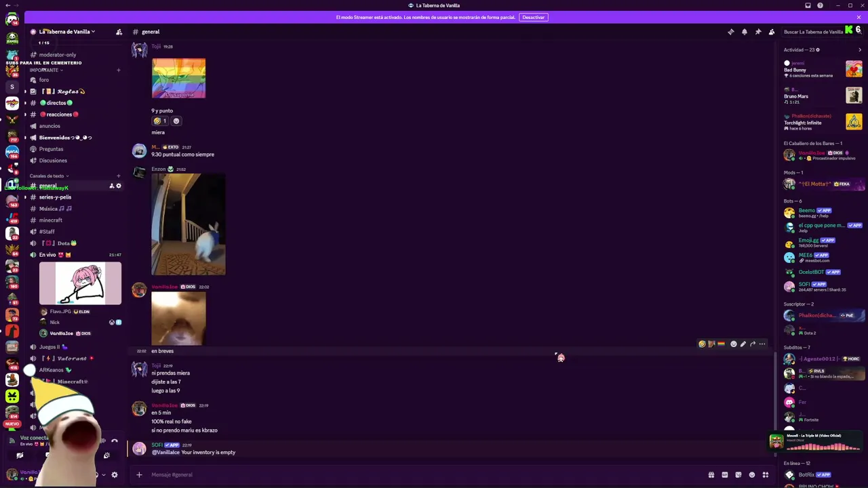Join the ARKeanos voice channel
Viewport: 868px width, 488px height.
point(54,370)
